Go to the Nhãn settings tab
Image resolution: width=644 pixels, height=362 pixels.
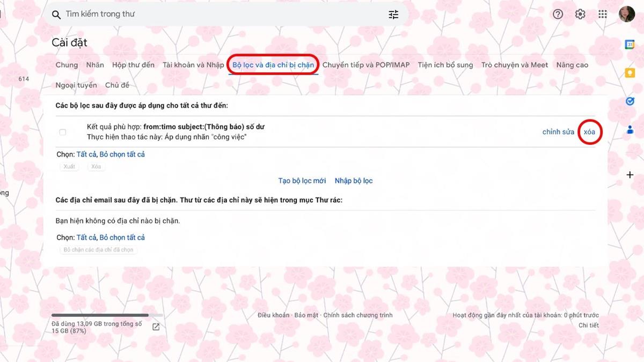click(x=95, y=65)
